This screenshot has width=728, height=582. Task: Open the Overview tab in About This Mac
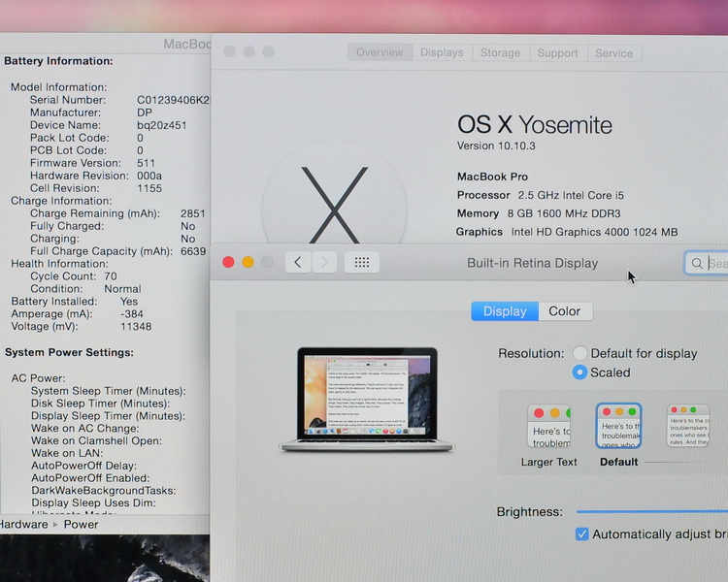click(380, 52)
